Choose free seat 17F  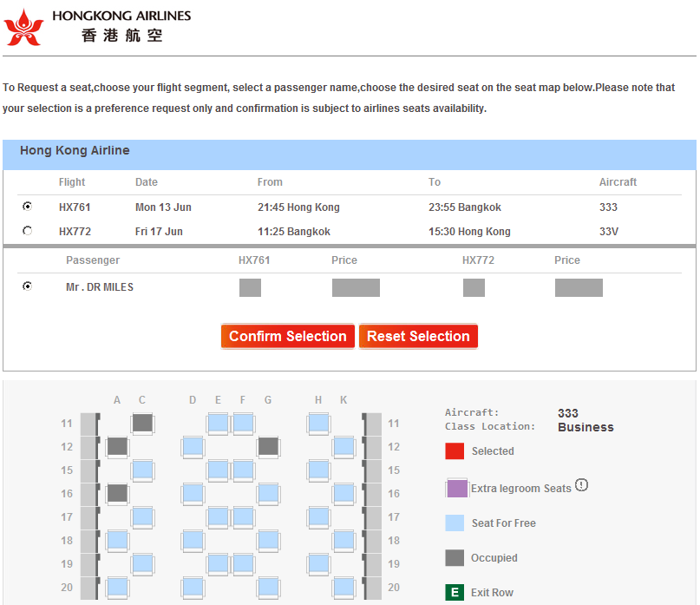tap(243, 517)
